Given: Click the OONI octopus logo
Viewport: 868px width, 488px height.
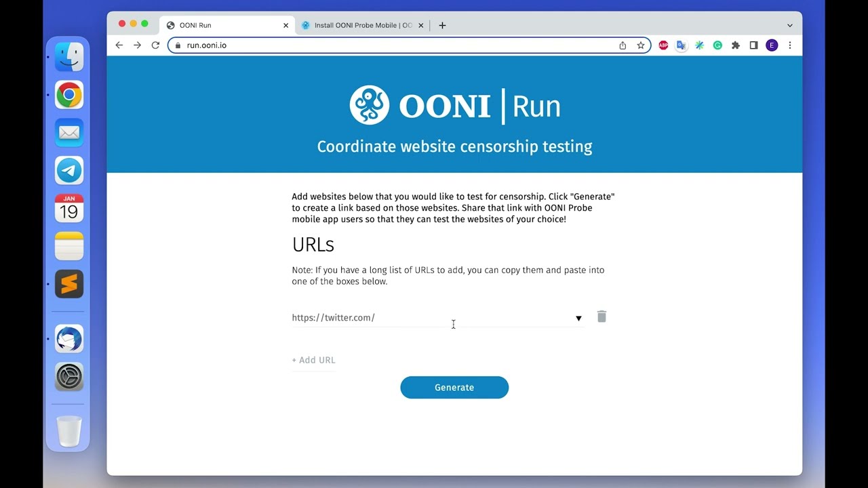Looking at the screenshot, I should click(370, 105).
